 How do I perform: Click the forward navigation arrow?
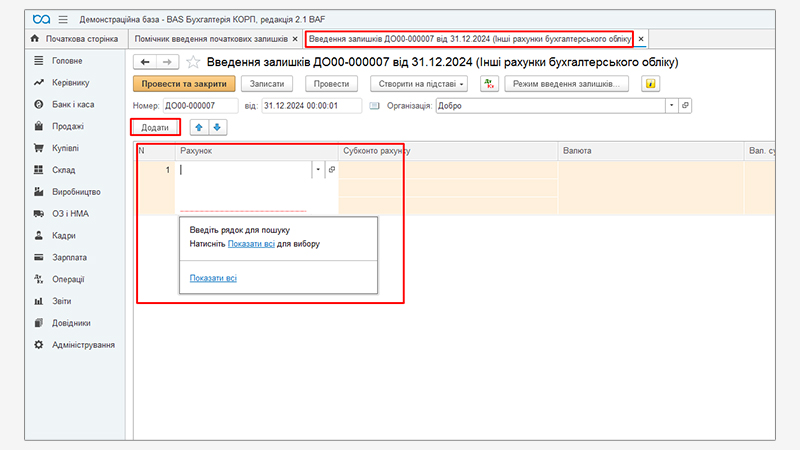pyautogui.click(x=167, y=62)
